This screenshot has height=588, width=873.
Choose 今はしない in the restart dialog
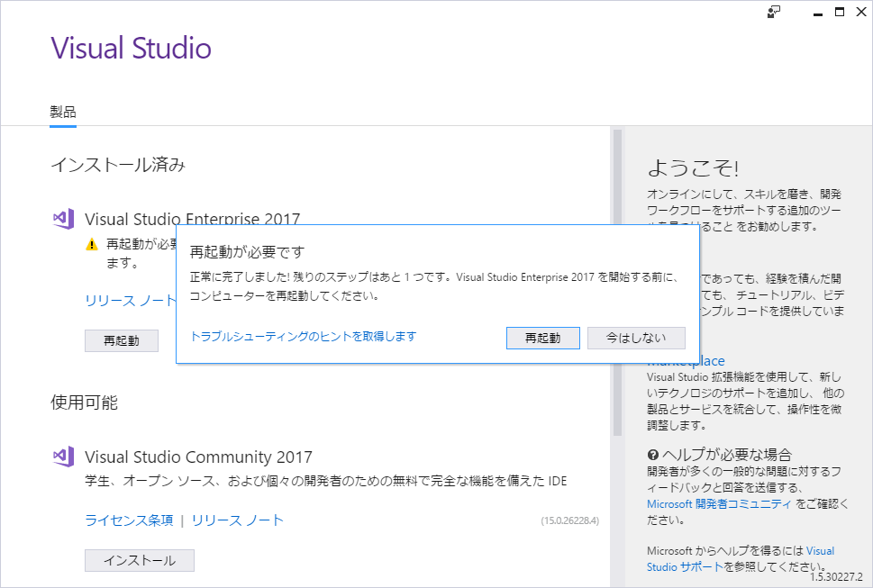[636, 338]
